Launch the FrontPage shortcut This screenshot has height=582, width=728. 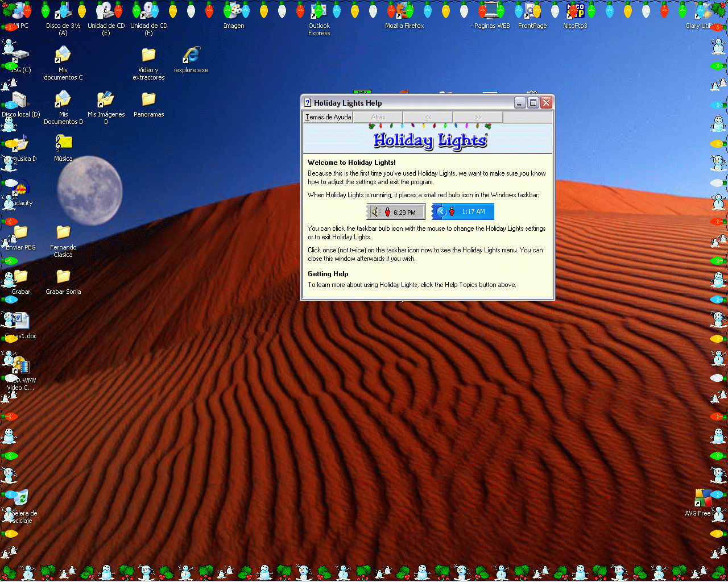coord(532,10)
